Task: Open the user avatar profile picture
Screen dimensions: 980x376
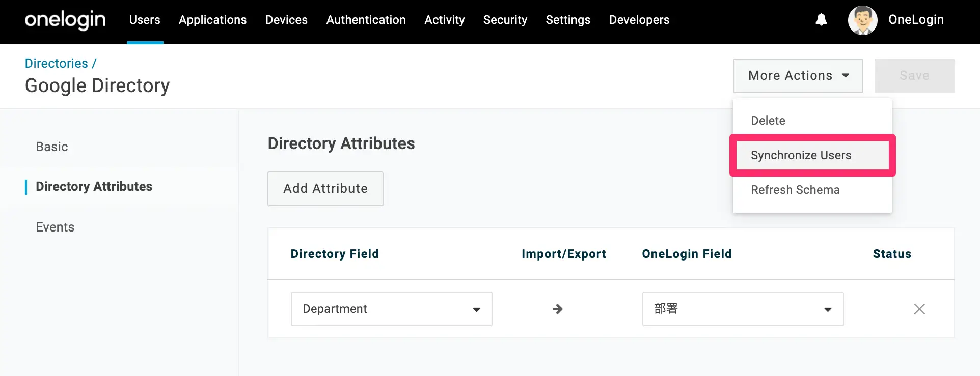Action: [862, 20]
